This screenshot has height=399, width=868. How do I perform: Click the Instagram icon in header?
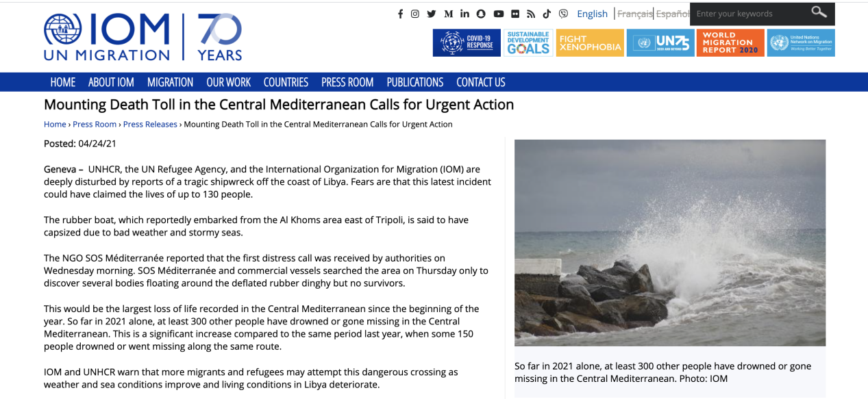click(415, 14)
